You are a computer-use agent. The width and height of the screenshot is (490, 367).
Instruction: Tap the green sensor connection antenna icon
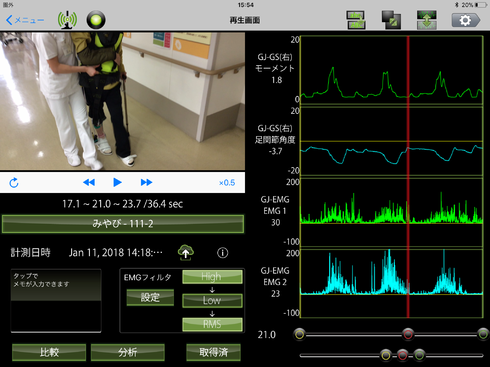(67, 20)
